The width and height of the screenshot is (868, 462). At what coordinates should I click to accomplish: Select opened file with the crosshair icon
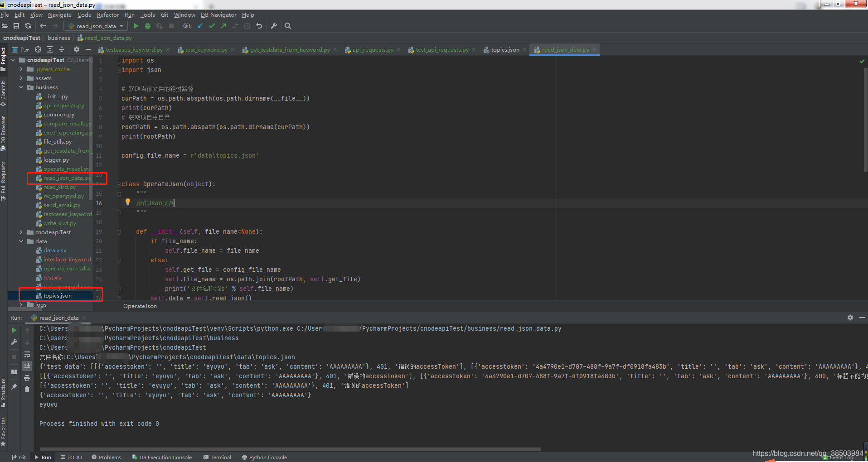[38, 49]
